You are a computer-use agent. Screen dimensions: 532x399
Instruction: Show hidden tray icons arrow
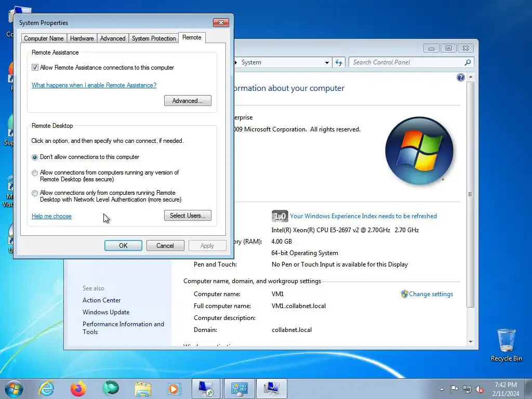click(442, 389)
